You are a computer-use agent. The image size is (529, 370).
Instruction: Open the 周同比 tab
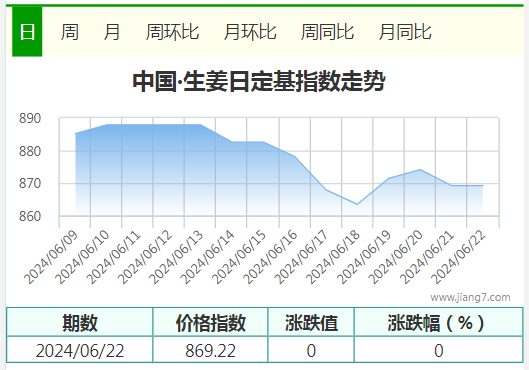(327, 32)
